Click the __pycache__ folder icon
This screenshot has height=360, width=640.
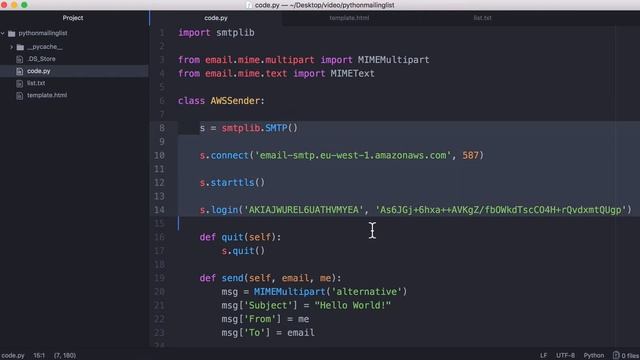(20, 47)
